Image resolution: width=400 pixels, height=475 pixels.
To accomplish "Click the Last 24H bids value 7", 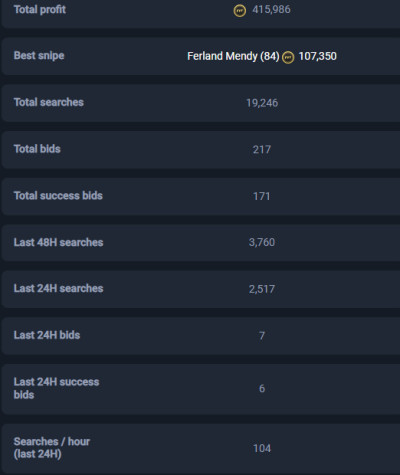I will click(x=262, y=336).
